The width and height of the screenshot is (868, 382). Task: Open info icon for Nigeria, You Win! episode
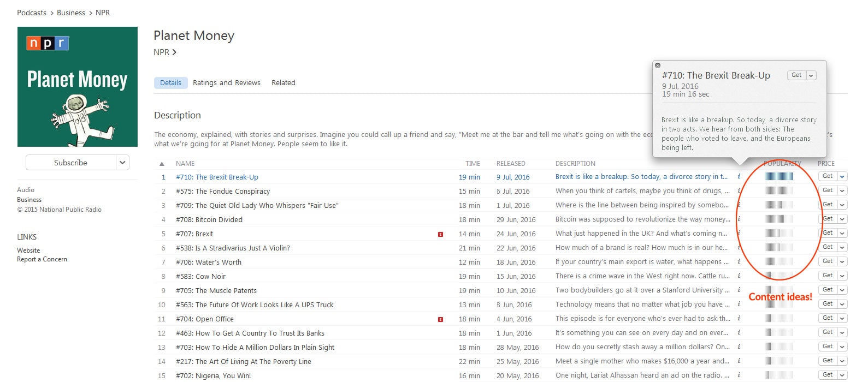(739, 375)
